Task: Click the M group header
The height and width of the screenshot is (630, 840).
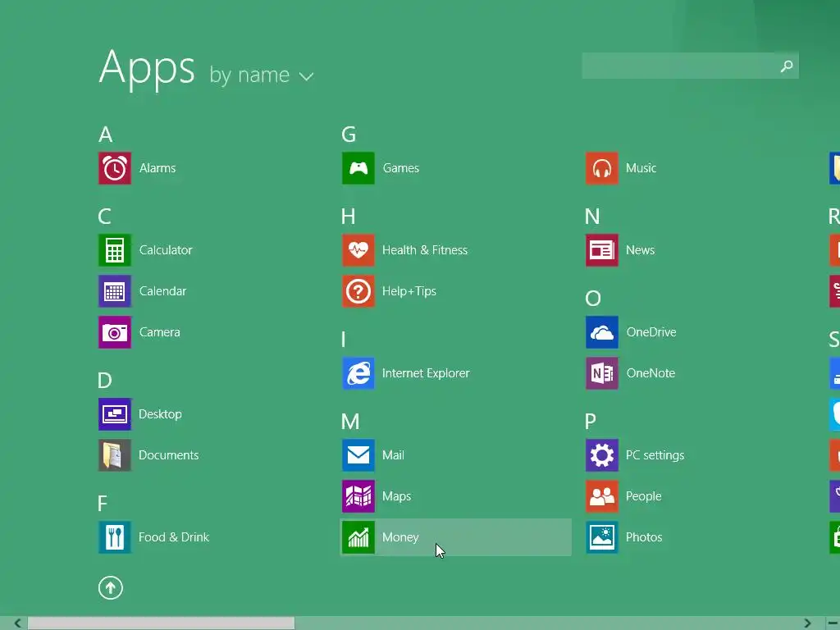Action: point(350,422)
